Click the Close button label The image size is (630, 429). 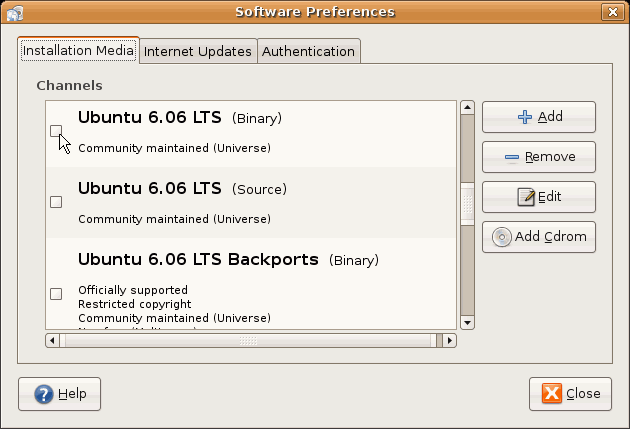583,393
